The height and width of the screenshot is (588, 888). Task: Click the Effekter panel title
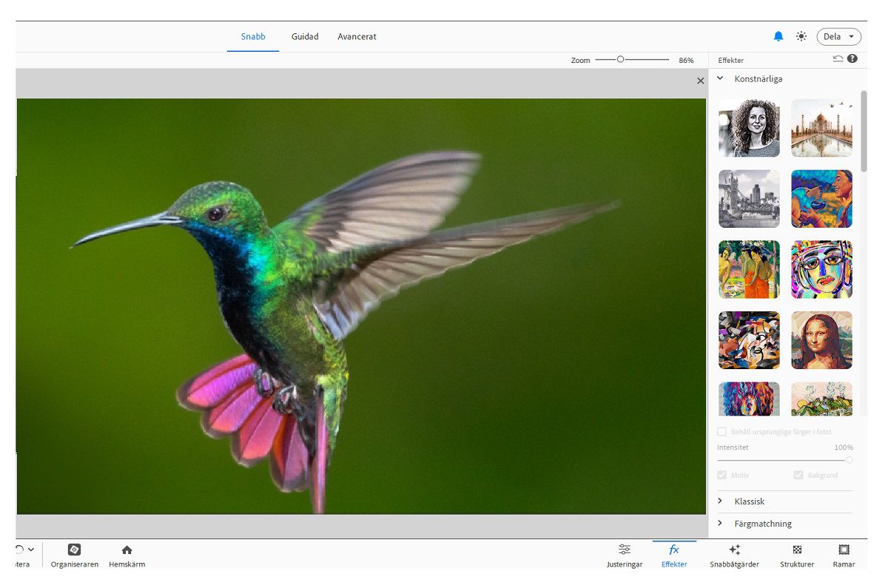(730, 60)
